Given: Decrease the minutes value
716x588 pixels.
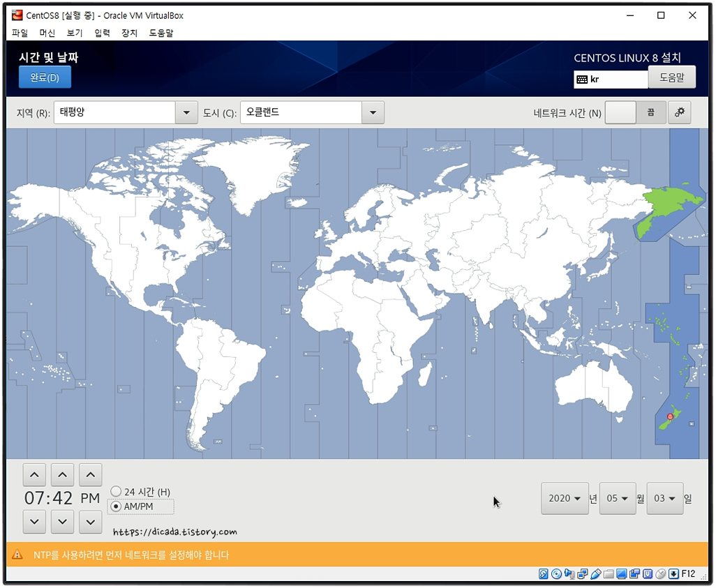Looking at the screenshot, I should point(63,522).
